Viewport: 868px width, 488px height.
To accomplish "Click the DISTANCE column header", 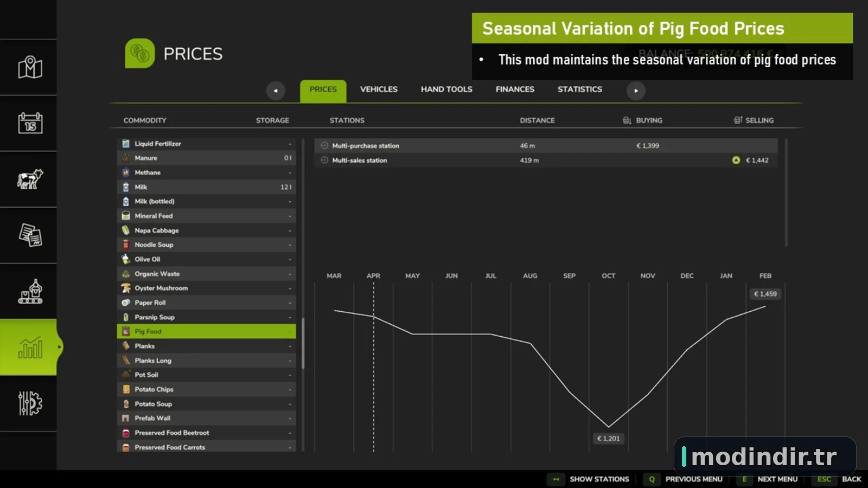I will (537, 120).
